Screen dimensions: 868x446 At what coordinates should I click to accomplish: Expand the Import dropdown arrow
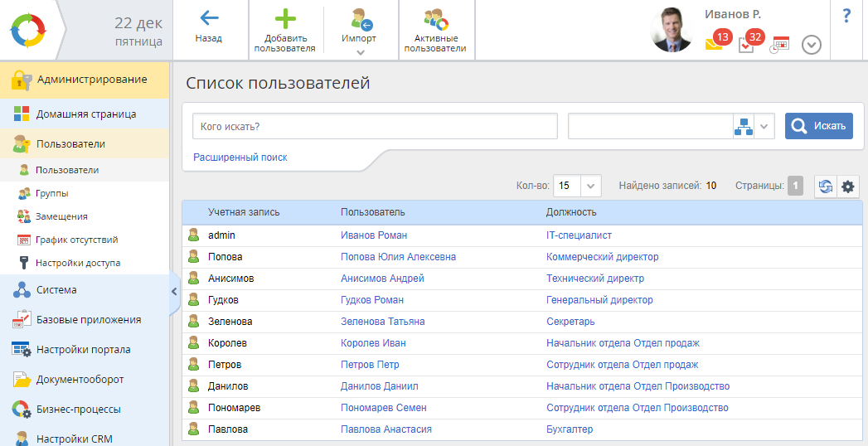tap(360, 52)
